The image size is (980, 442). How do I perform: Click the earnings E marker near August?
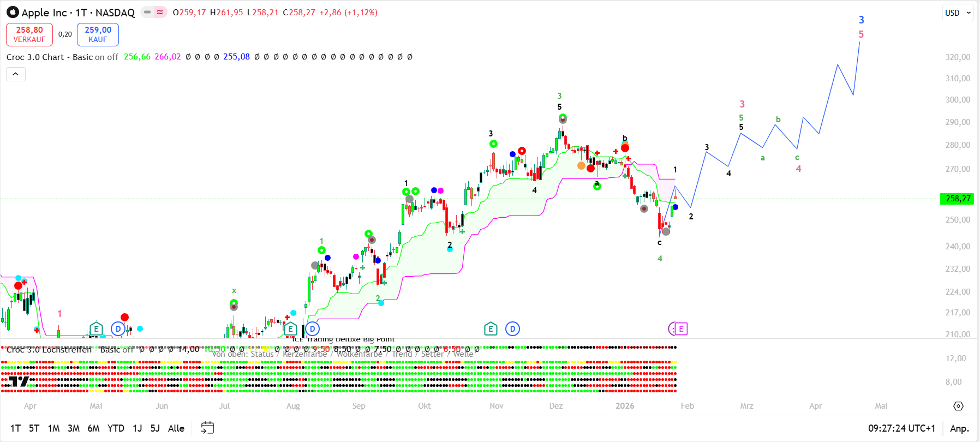pos(290,328)
